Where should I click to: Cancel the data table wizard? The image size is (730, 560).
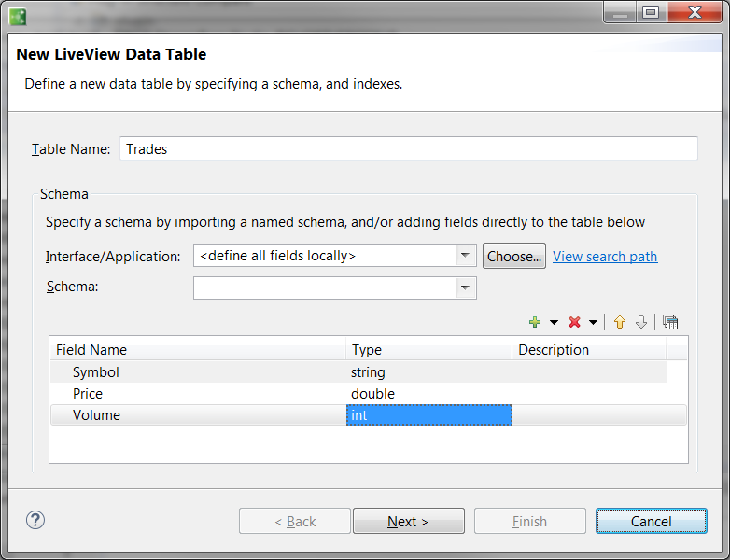(651, 522)
